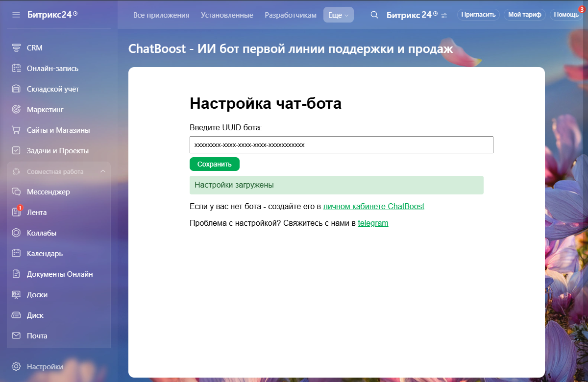The image size is (588, 382).
Task: Open the telegram support link
Action: point(373,223)
